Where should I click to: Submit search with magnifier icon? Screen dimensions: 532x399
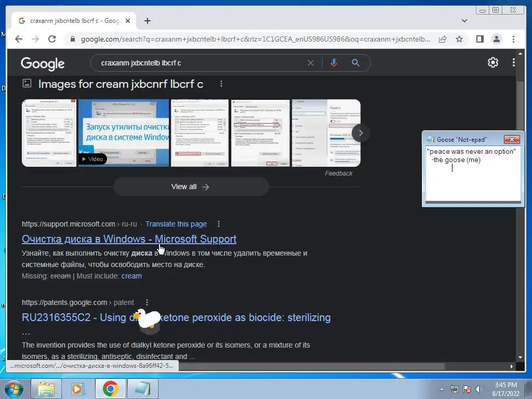click(x=355, y=63)
